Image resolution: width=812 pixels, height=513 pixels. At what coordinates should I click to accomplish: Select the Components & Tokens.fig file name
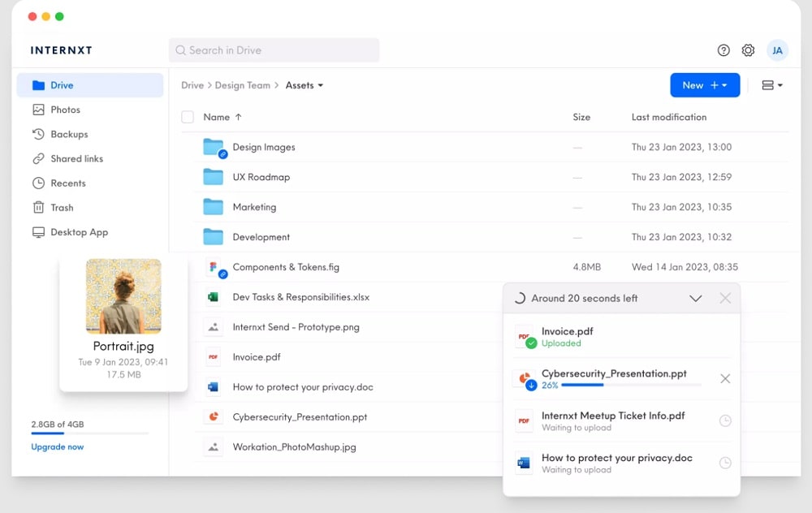286,267
